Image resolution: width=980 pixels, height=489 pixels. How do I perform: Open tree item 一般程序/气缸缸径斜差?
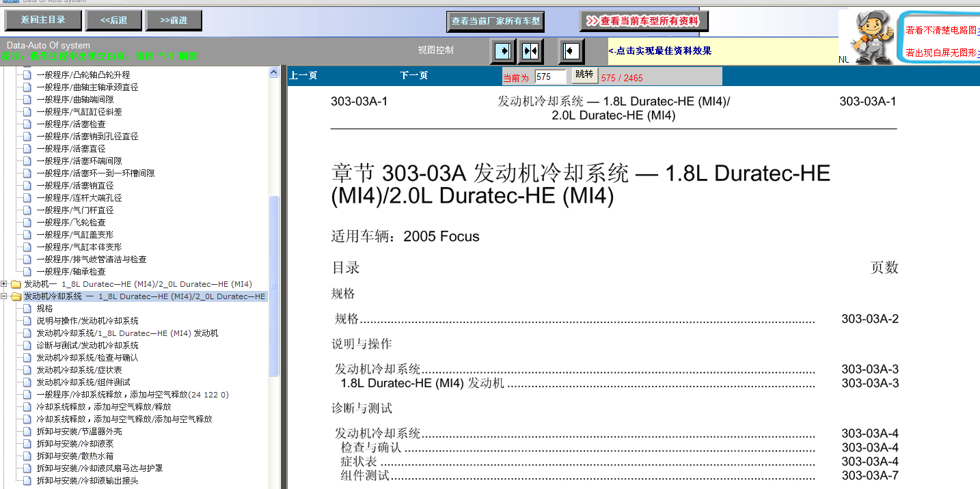[79, 112]
